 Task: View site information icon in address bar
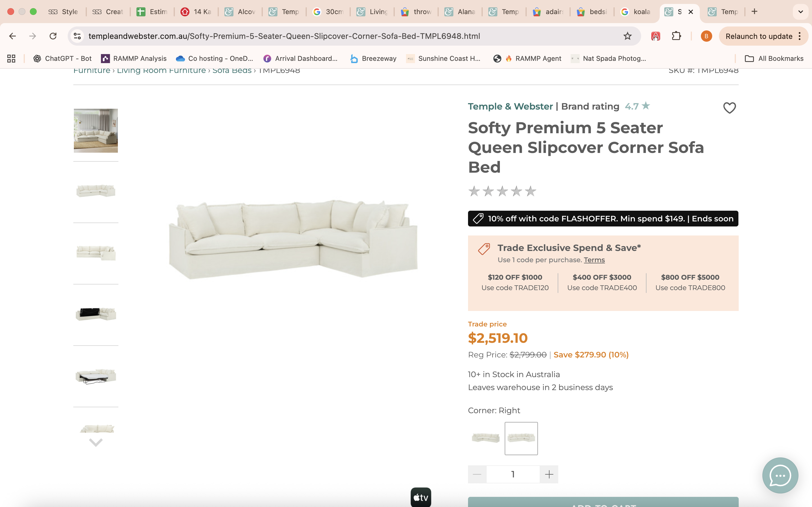(78, 36)
